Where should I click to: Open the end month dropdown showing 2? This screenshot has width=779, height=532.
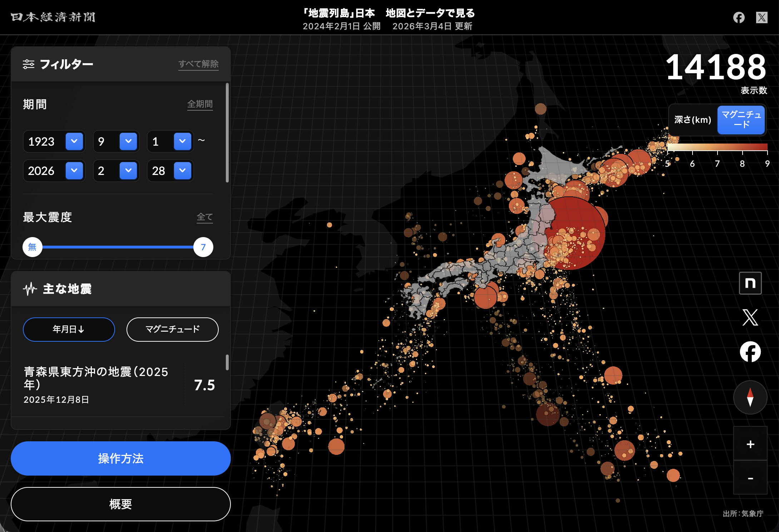click(128, 171)
